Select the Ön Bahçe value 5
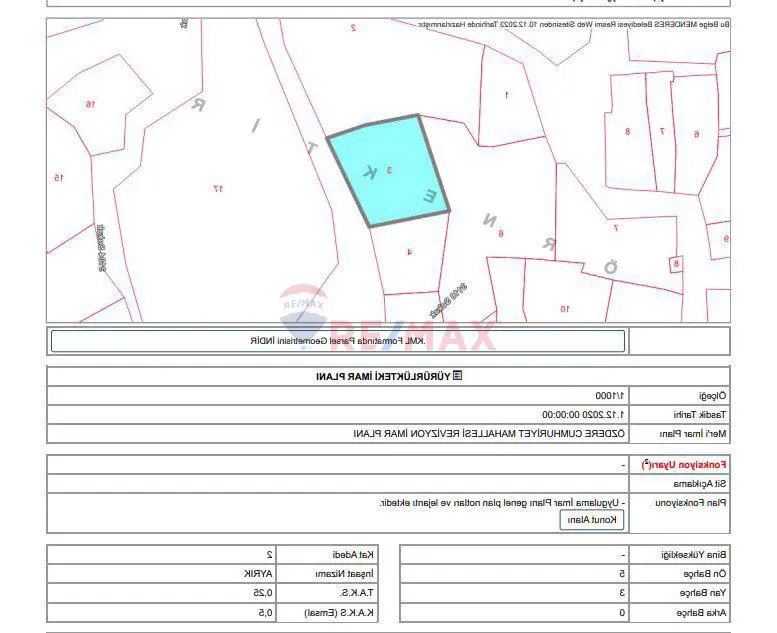Screen dimensions: 777x633 (x=622, y=574)
